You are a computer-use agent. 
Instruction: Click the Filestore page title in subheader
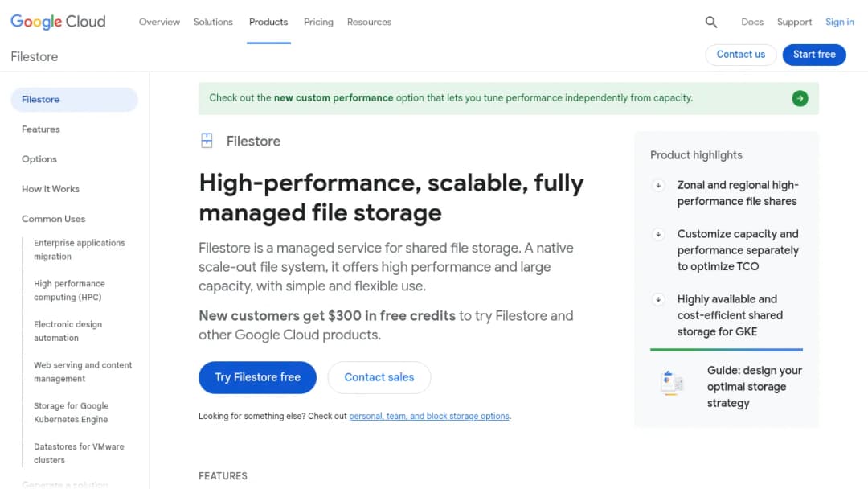35,56
